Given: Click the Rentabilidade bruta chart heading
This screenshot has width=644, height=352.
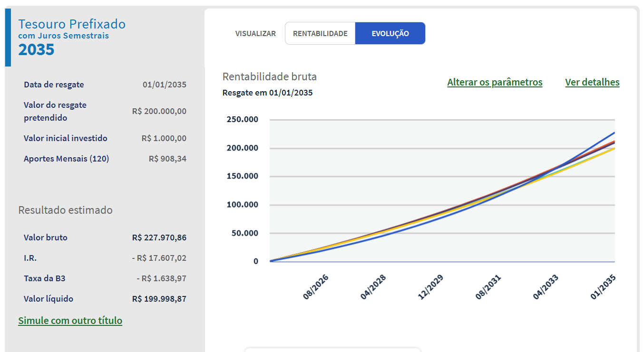Looking at the screenshot, I should [x=270, y=76].
